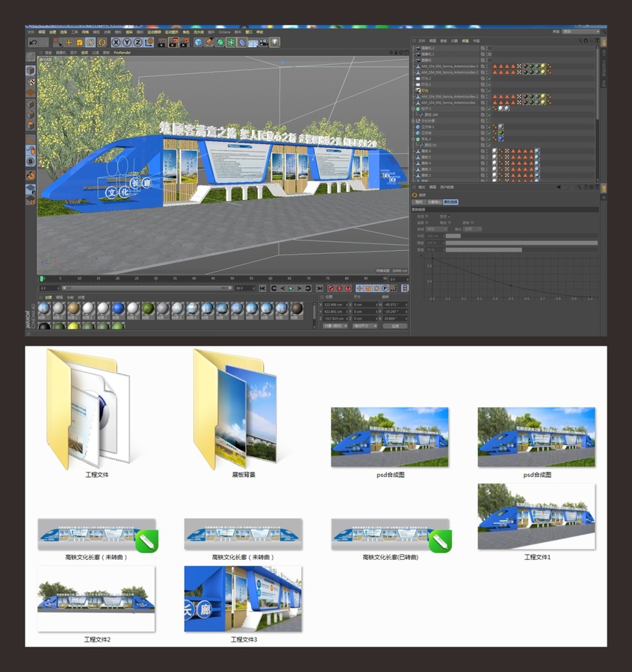Open the Floor/environment objects icon
This screenshot has width=632, height=672.
(253, 43)
